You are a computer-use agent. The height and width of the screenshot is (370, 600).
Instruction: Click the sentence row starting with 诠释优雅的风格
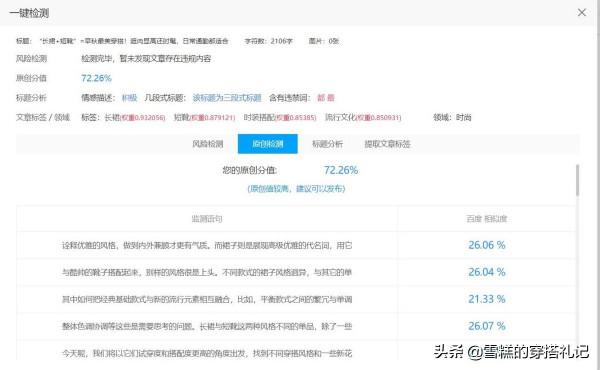[207, 245]
